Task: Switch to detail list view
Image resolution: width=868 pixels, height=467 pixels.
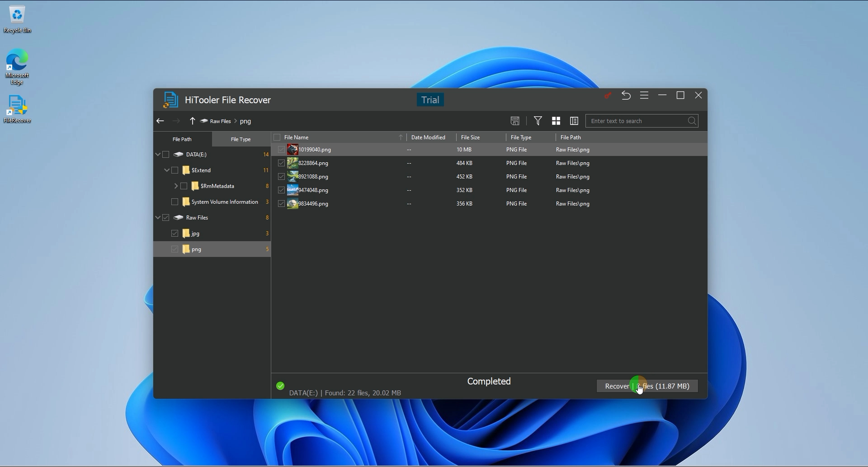Action: [x=573, y=121]
